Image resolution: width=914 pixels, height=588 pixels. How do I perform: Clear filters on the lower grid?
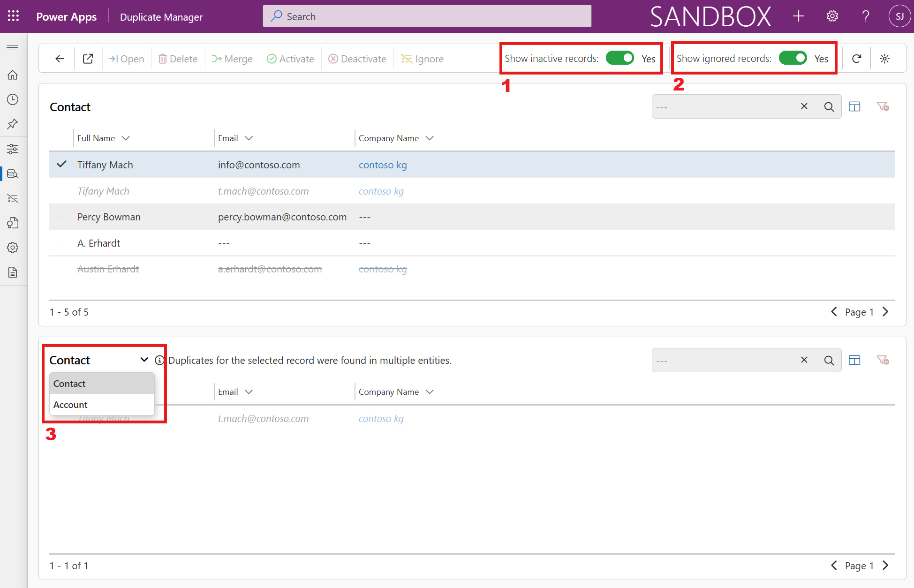[883, 361]
